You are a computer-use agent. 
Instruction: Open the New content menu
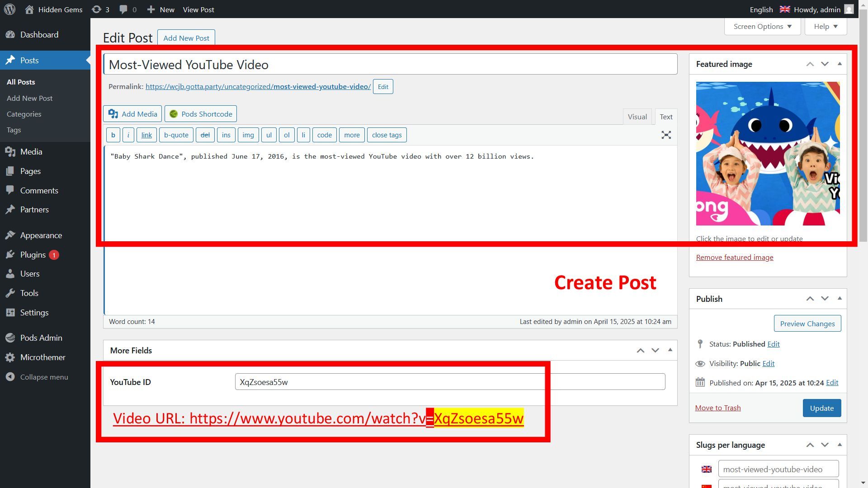[x=160, y=9]
